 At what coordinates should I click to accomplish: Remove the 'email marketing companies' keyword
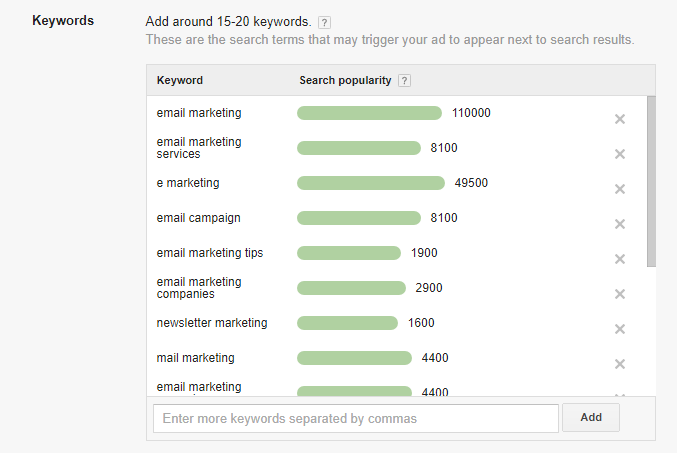pos(620,294)
